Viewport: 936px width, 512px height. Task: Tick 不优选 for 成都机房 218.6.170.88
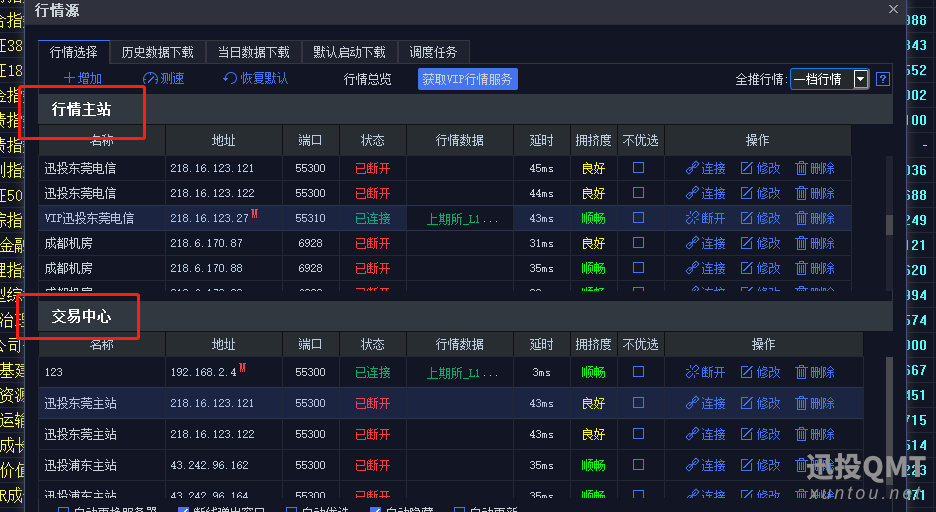pos(638,268)
